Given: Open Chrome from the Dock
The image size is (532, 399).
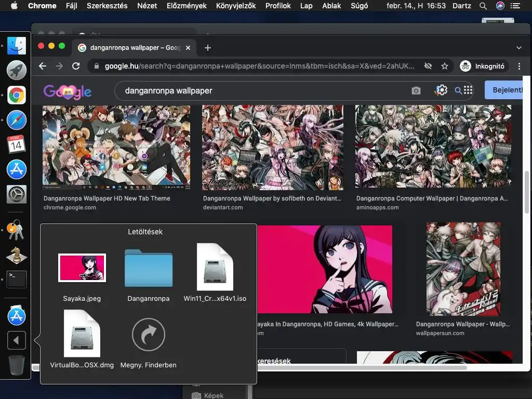Looking at the screenshot, I should pos(16,95).
